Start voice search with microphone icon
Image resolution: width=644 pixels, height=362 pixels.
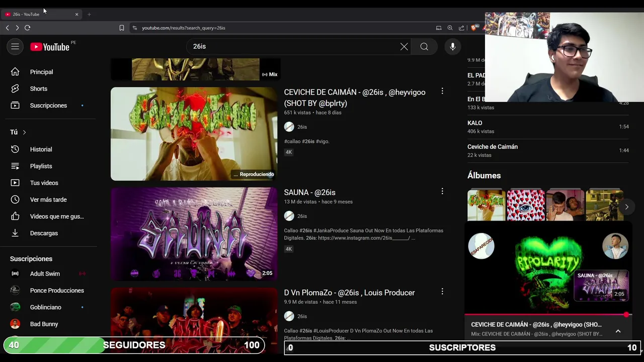(453, 47)
